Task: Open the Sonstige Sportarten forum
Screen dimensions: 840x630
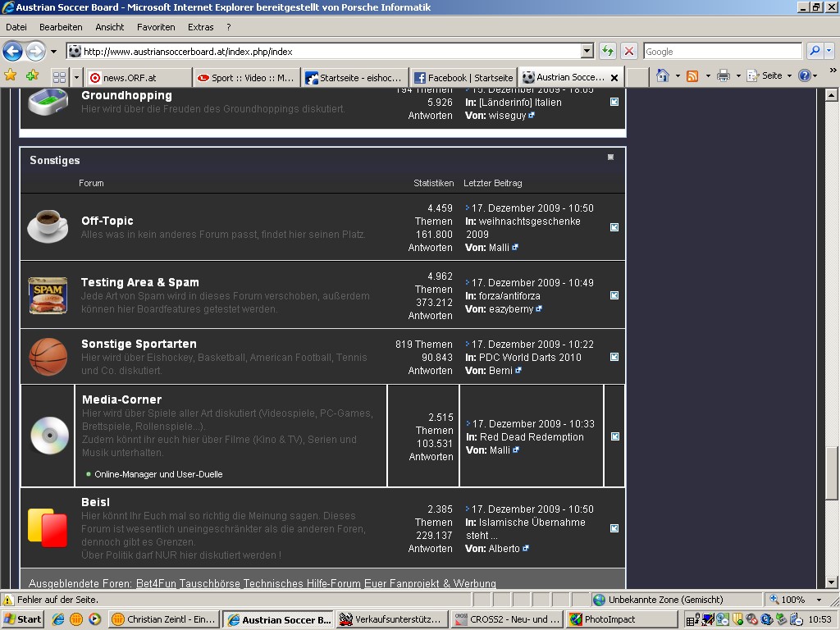Action: pos(139,344)
